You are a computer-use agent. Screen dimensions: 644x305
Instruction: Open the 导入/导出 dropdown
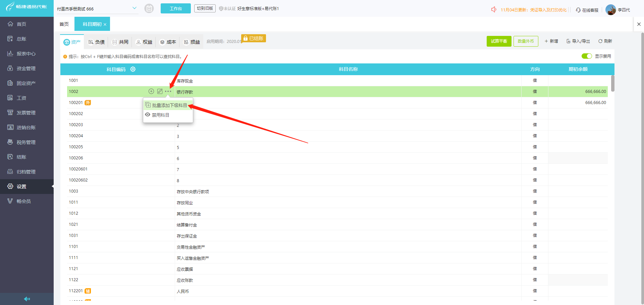click(578, 41)
